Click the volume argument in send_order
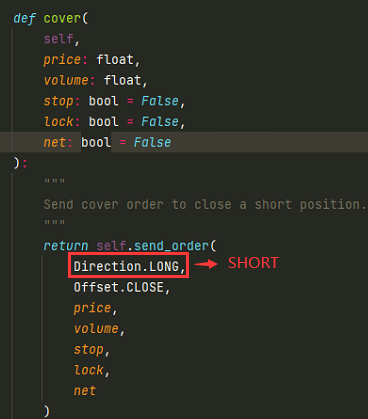This screenshot has width=368, height=419. coord(96,329)
